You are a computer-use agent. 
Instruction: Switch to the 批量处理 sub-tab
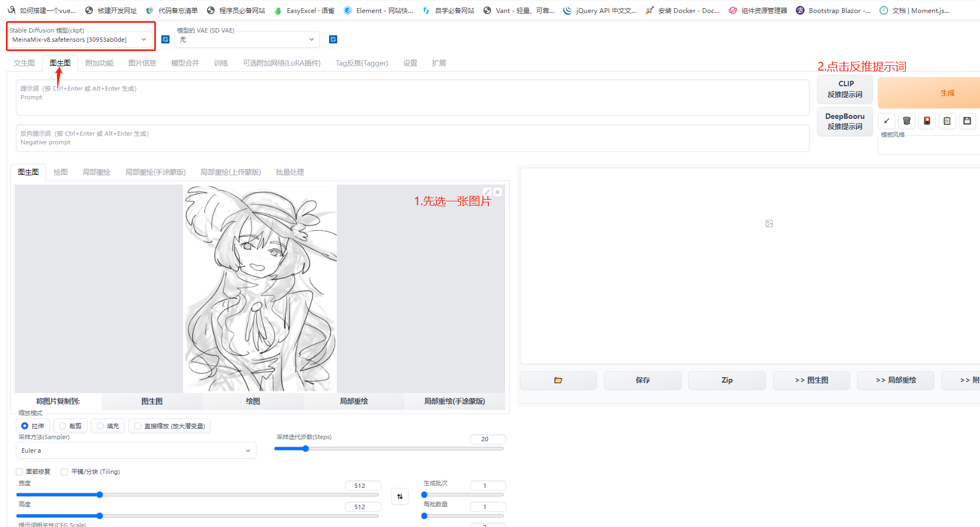point(290,172)
